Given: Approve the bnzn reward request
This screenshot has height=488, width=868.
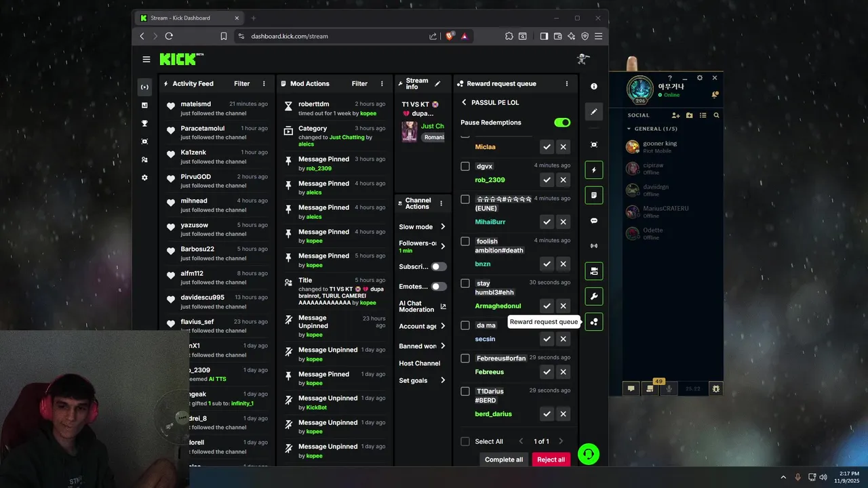Looking at the screenshot, I should [547, 264].
